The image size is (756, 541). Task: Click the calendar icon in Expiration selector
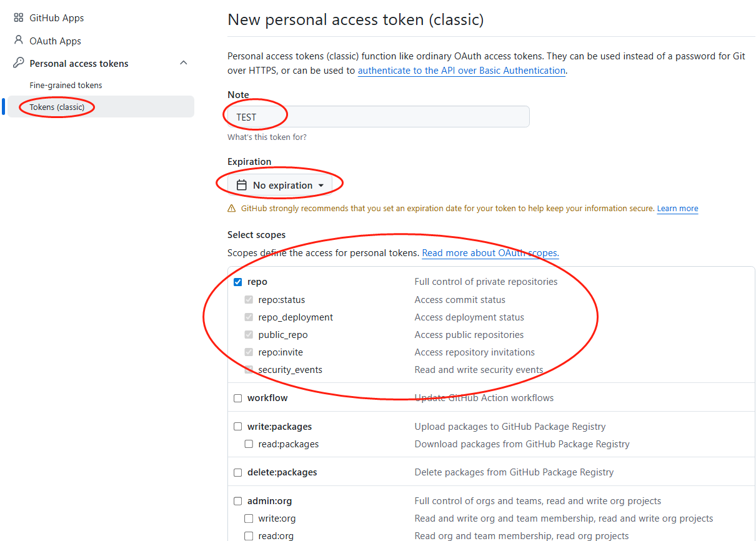coord(242,185)
